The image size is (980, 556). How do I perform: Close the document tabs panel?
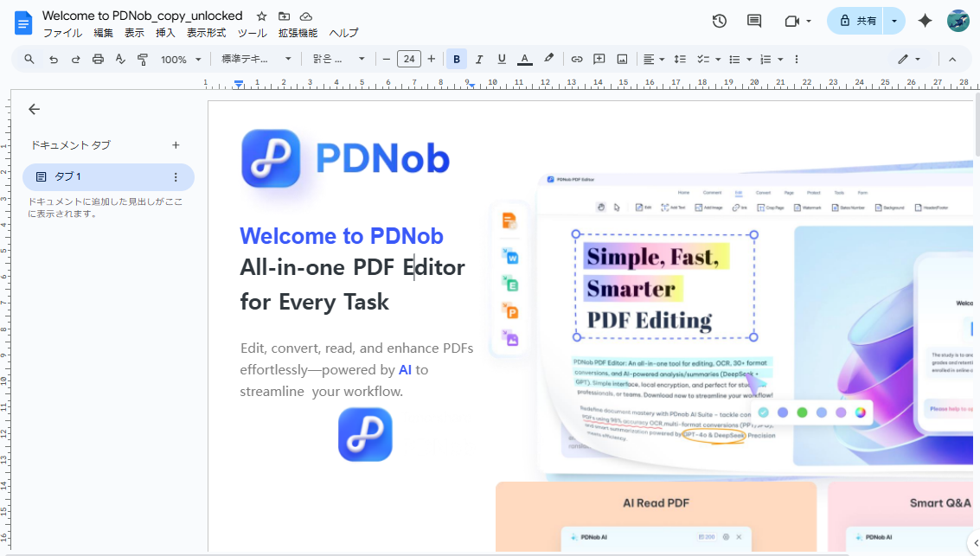35,109
